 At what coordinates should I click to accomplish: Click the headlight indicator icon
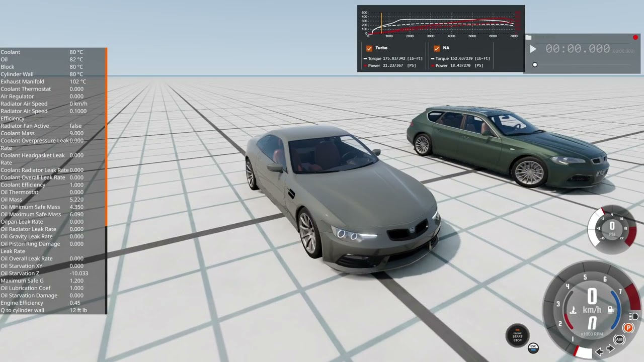(x=634, y=316)
